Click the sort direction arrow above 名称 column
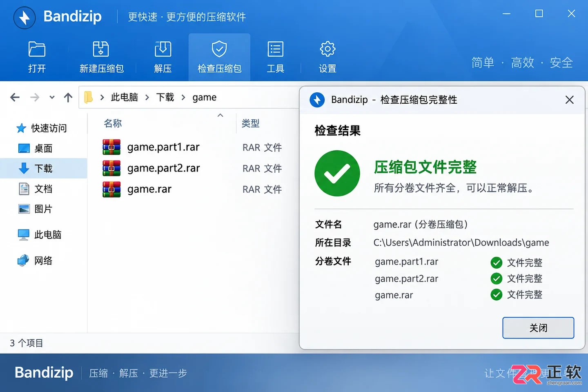 (x=220, y=116)
